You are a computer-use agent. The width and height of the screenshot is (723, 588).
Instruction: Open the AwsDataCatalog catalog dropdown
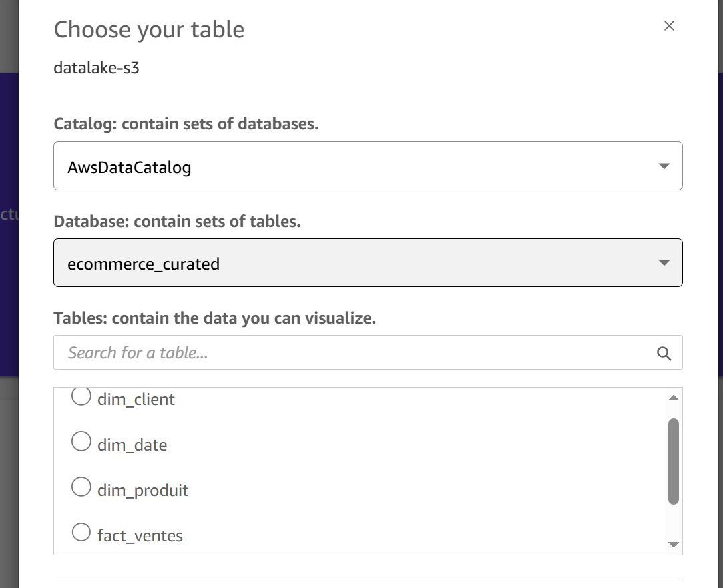point(368,166)
